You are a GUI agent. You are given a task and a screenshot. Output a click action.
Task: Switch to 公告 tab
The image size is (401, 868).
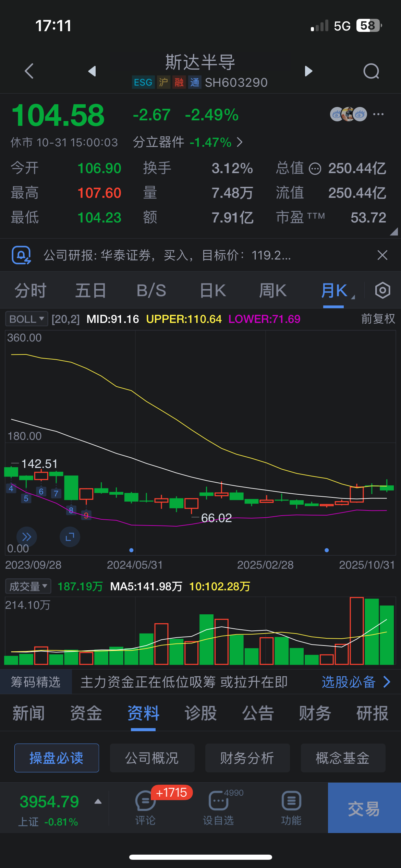click(258, 713)
